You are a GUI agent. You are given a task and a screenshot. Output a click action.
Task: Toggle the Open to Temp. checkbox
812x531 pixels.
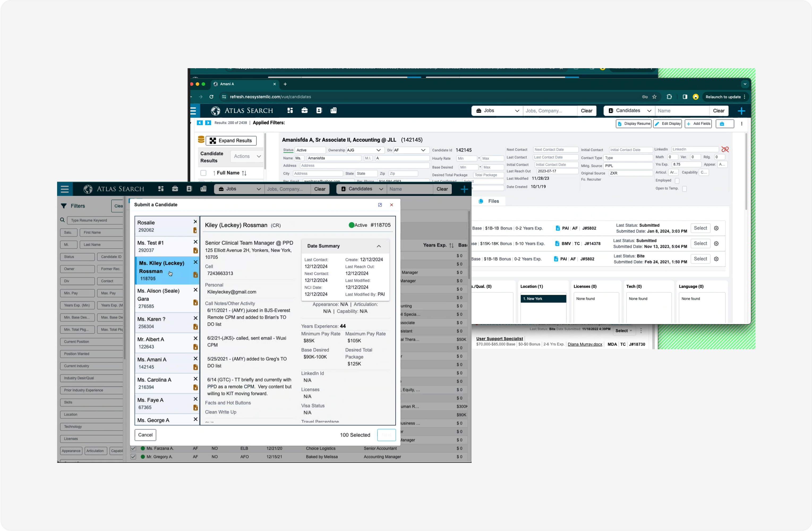(x=684, y=189)
